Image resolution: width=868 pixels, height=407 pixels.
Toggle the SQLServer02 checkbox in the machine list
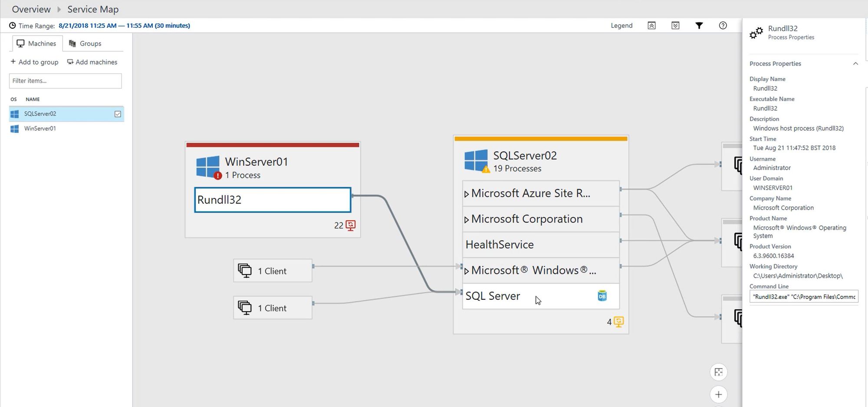pyautogui.click(x=118, y=114)
